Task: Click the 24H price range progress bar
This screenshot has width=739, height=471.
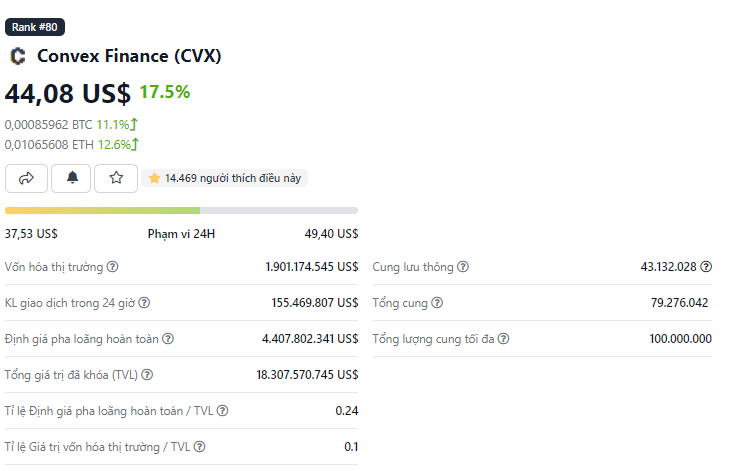Action: [181, 210]
